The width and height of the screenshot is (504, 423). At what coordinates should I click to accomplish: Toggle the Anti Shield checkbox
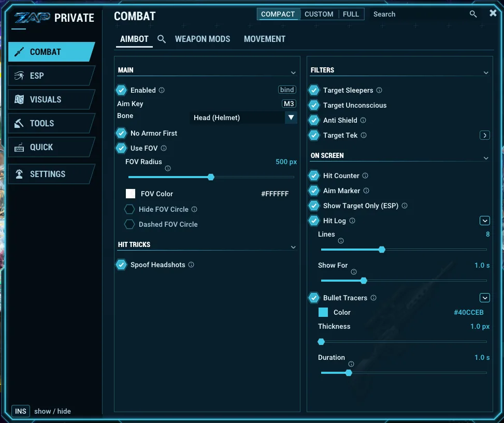click(314, 120)
